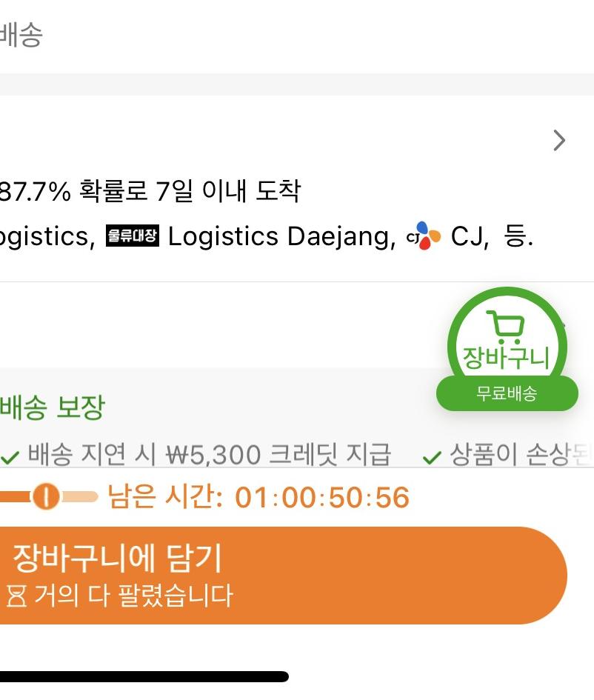Image resolution: width=594 pixels, height=700 pixels.
Task: Click the orange progress bar knob
Action: (45, 497)
